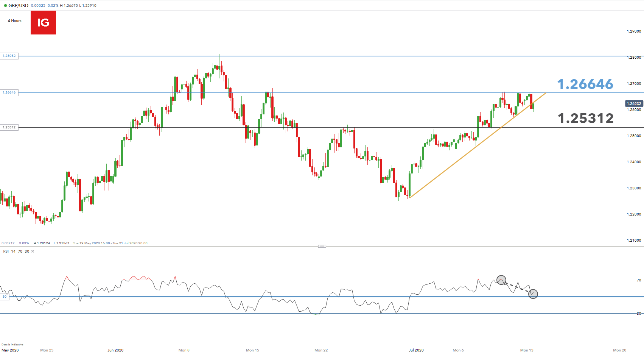Screen dimensions: 644x353
Task: Click the current price tag 1.26232
Action: (x=634, y=103)
